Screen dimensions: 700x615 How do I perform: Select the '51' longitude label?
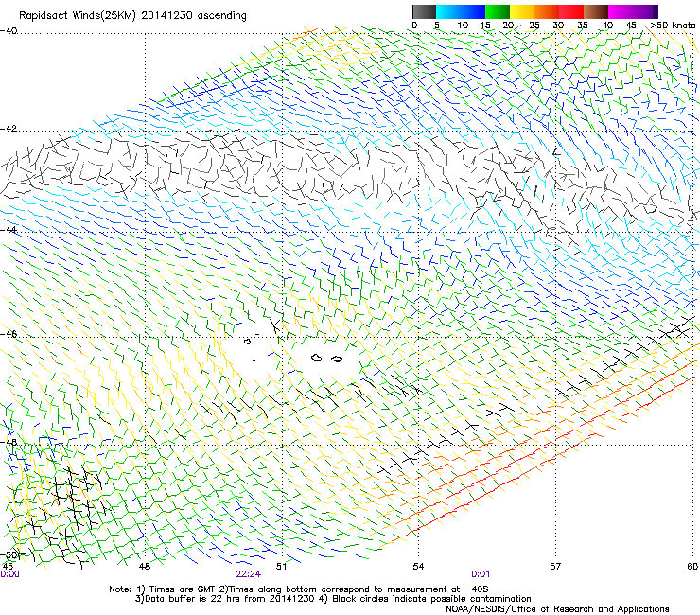click(x=281, y=567)
